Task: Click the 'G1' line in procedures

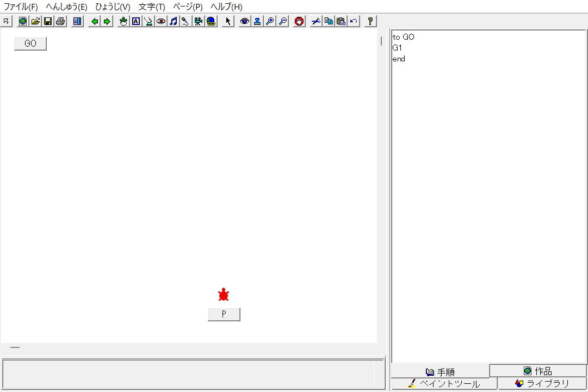Action: coord(397,48)
